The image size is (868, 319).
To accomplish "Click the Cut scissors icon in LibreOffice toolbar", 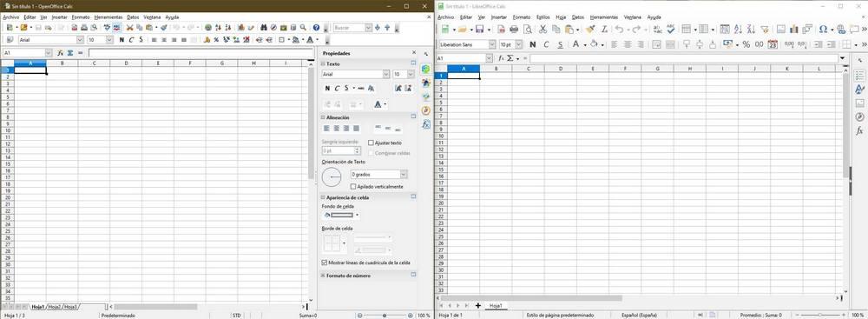I will click(543, 30).
